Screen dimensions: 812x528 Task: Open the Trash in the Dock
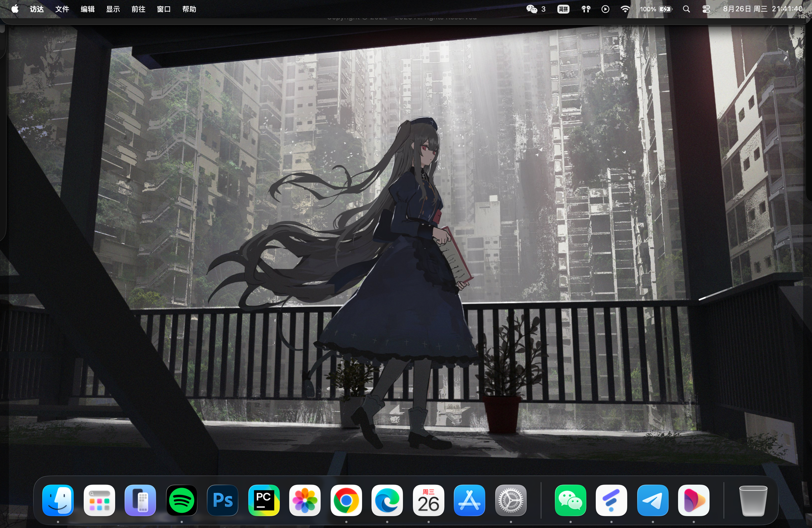coord(753,500)
